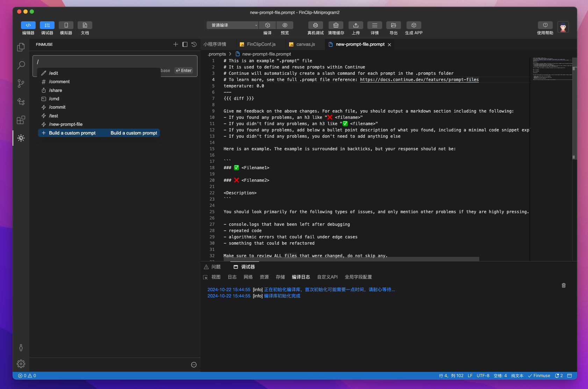Open the Extensions icon in activity bar

tap(21, 120)
